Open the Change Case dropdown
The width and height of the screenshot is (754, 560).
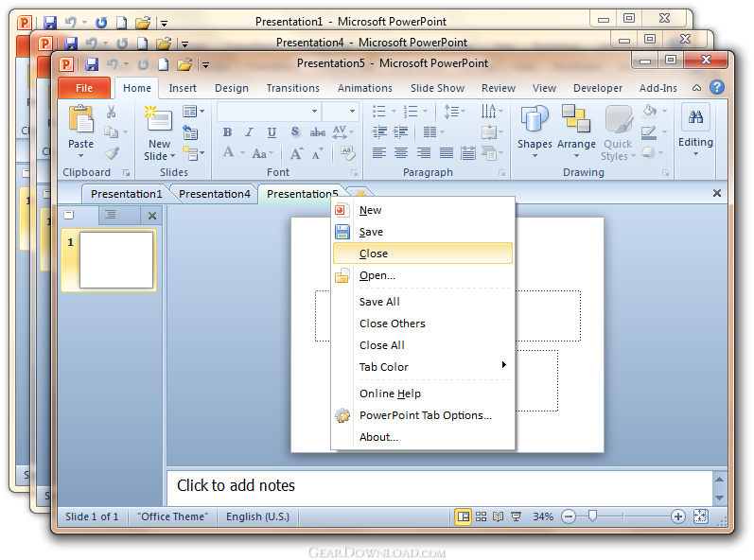(263, 153)
